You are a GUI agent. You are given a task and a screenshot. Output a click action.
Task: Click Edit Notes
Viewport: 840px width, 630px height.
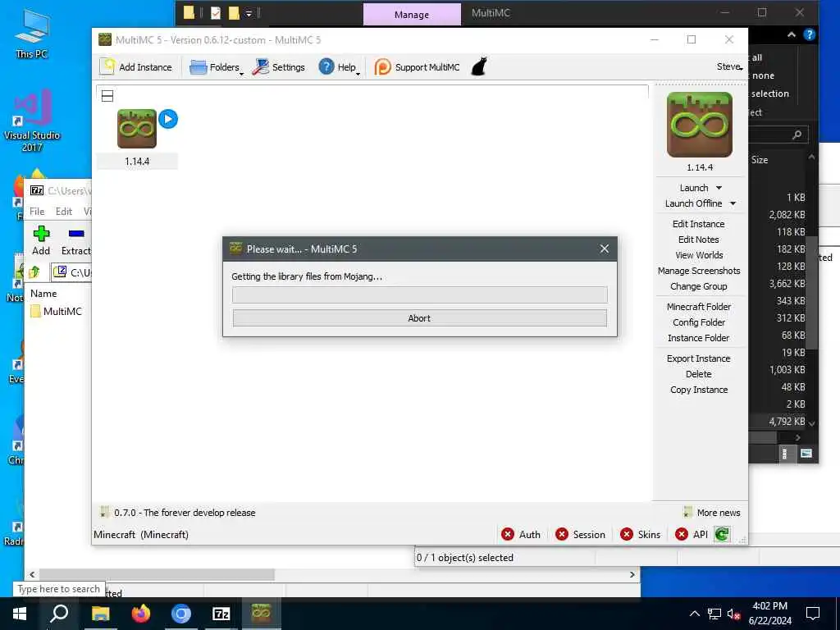click(x=699, y=240)
